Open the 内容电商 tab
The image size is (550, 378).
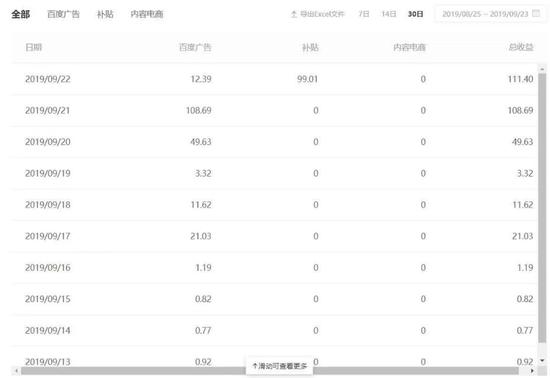point(147,14)
